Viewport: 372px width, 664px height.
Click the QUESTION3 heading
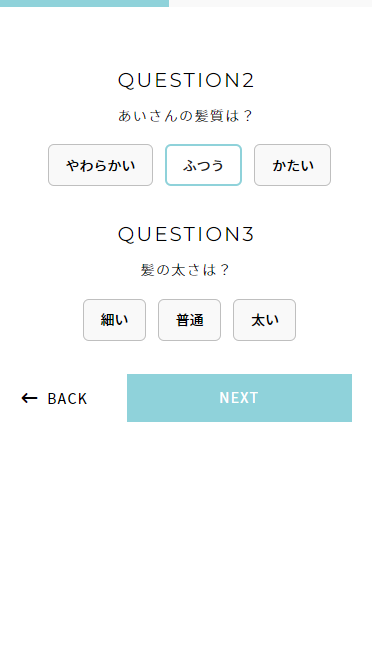186,234
